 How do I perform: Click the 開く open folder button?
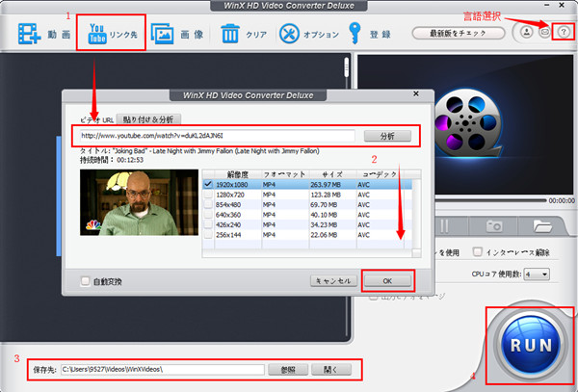coord(331,370)
